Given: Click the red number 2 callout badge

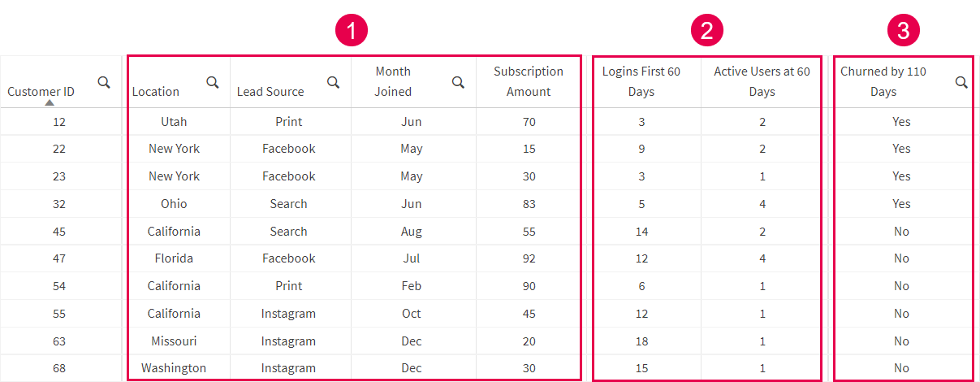Looking at the screenshot, I should coord(706,32).
